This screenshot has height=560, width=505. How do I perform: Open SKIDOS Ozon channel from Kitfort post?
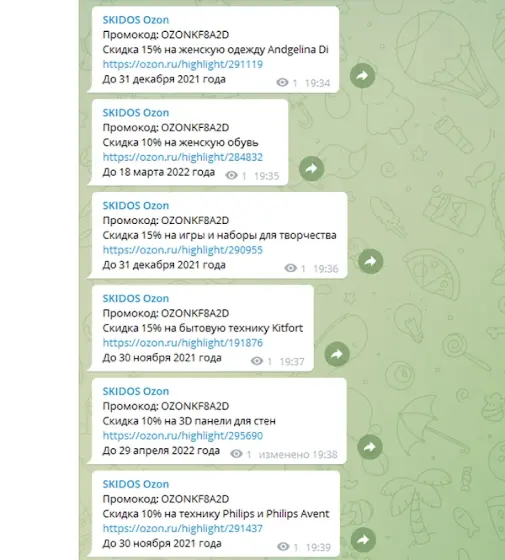click(136, 299)
